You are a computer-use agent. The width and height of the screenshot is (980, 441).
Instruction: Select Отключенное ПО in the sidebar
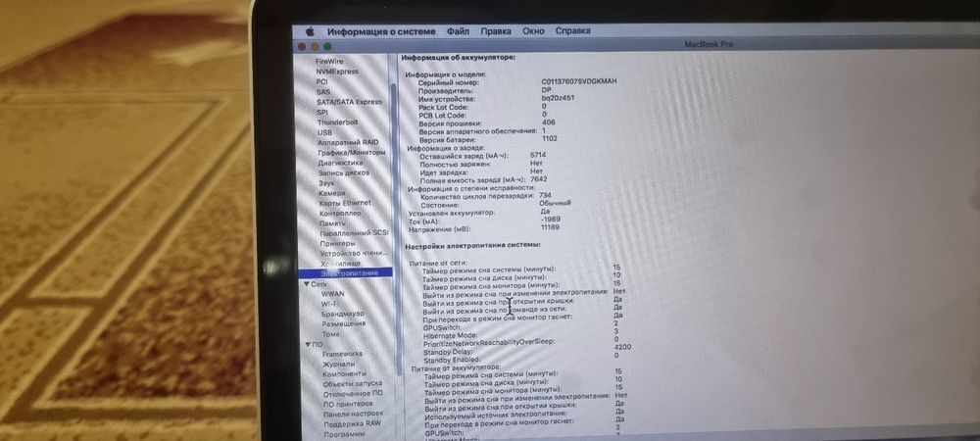tap(353, 394)
